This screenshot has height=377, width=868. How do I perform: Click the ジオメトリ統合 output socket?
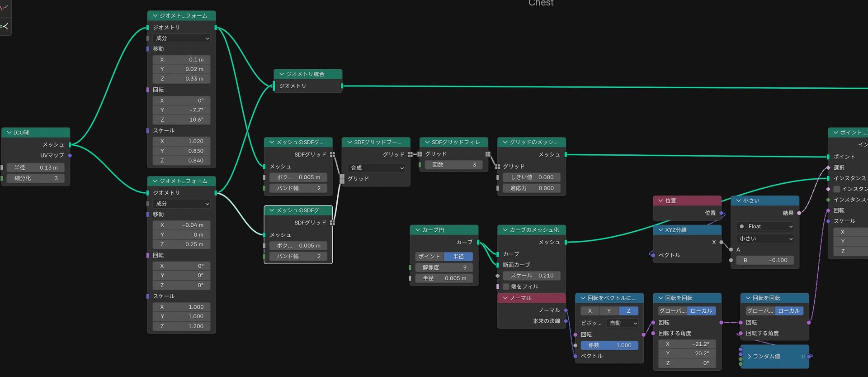(x=342, y=86)
